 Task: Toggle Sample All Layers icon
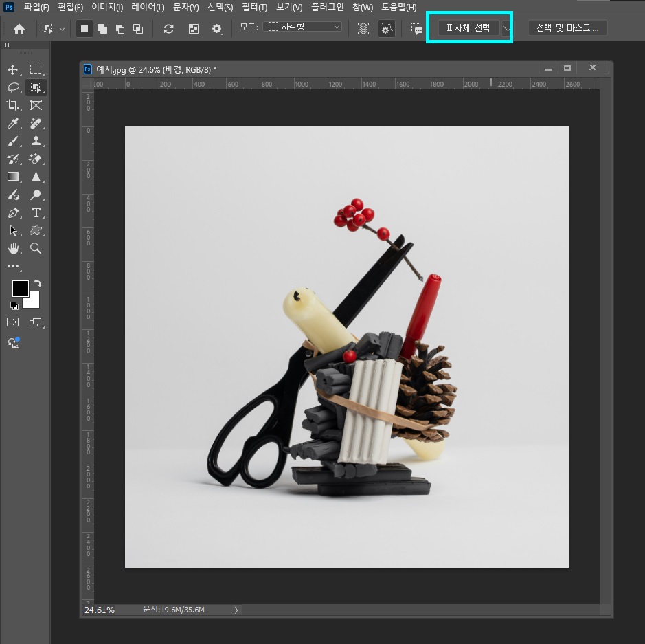click(x=363, y=29)
